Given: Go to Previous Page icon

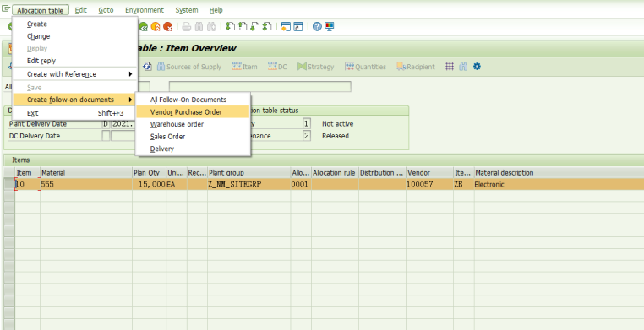Looking at the screenshot, I should click(243, 27).
